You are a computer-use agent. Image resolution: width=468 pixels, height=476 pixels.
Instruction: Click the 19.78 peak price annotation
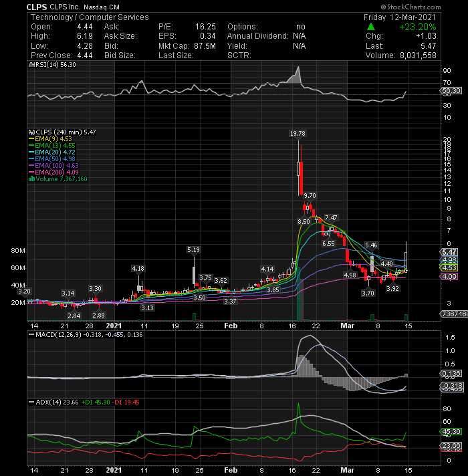[298, 133]
